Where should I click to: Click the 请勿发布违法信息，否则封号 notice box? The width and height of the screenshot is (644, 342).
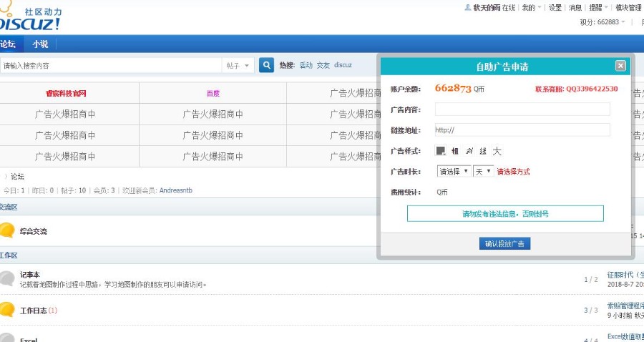505,213
